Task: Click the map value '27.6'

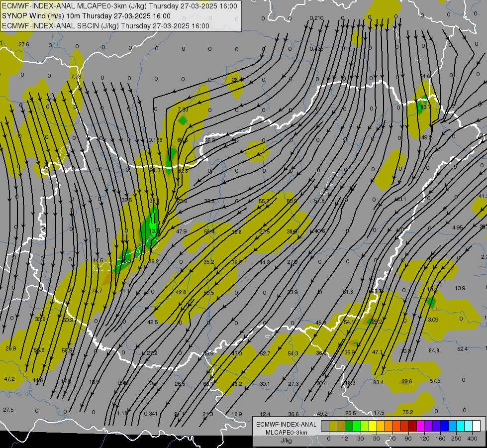Action: point(23,44)
